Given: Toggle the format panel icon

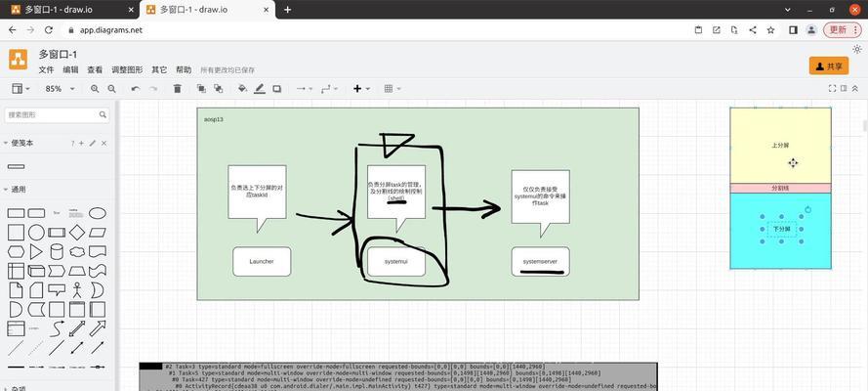Looking at the screenshot, I should tap(844, 89).
